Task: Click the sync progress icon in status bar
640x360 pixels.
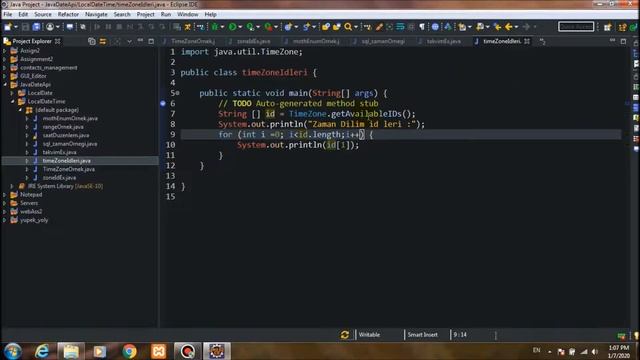Action: (344, 335)
